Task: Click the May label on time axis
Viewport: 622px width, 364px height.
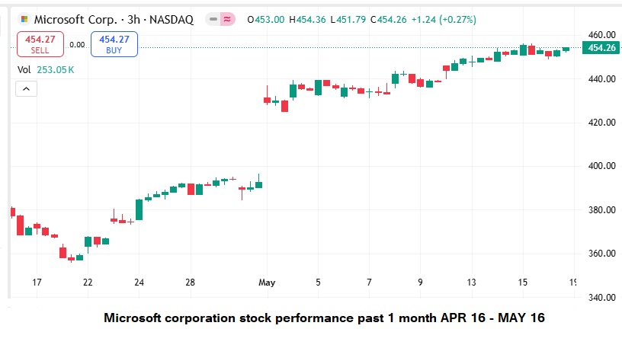Action: coord(267,283)
